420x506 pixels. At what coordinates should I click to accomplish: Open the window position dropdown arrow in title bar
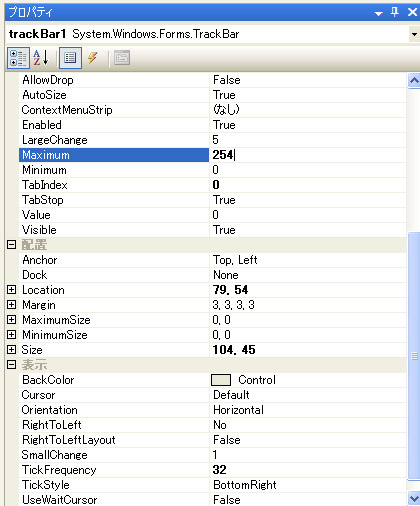click(378, 14)
